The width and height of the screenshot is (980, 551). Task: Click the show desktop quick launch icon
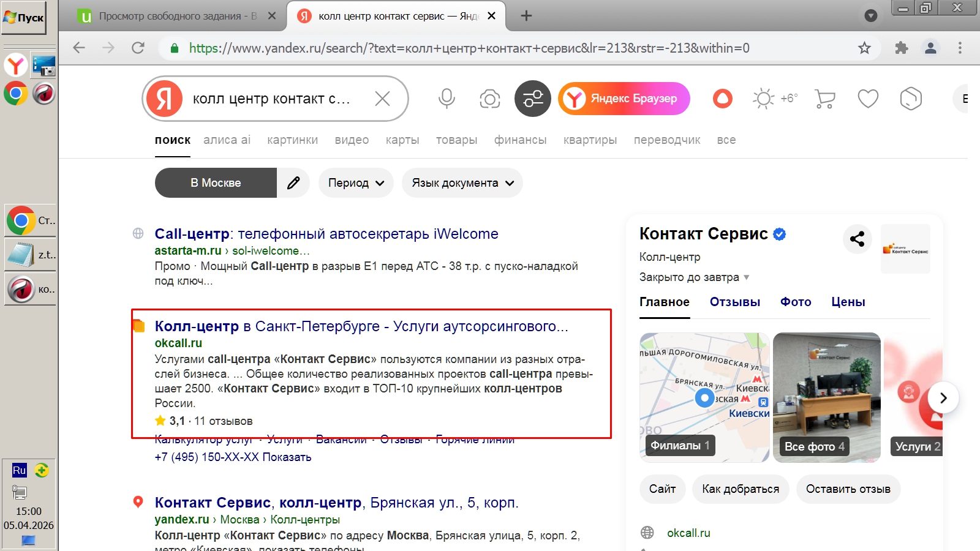(44, 66)
